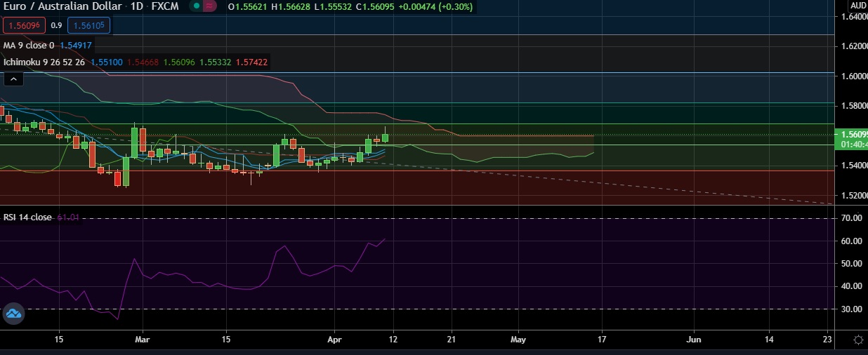Click the 1.6400 price axis label

(x=854, y=16)
